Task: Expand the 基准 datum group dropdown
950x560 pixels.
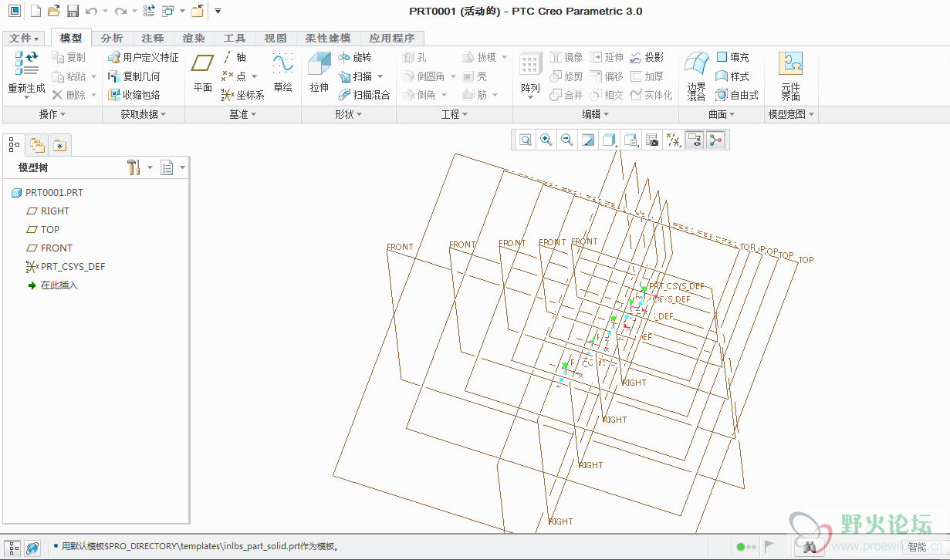Action: click(243, 114)
